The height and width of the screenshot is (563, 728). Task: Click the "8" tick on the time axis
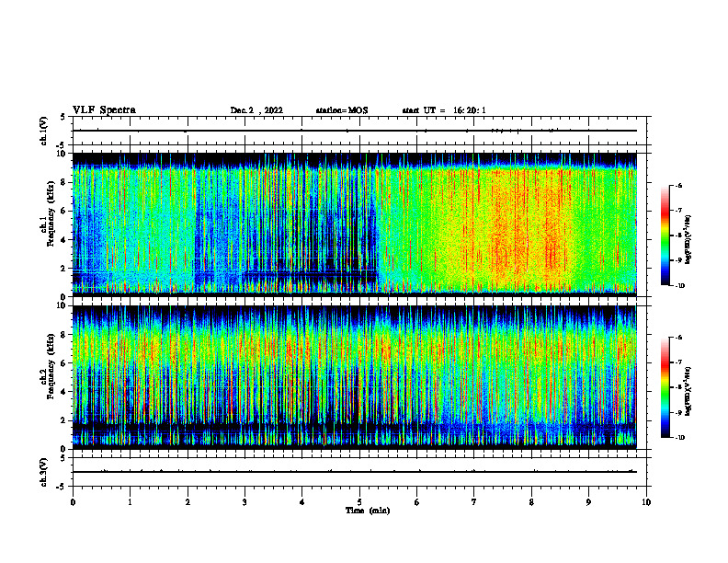531,502
